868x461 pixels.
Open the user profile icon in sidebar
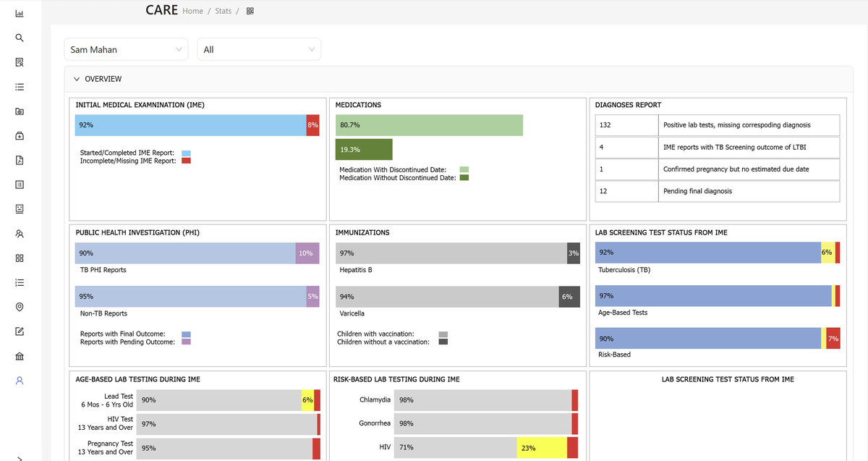coord(20,381)
